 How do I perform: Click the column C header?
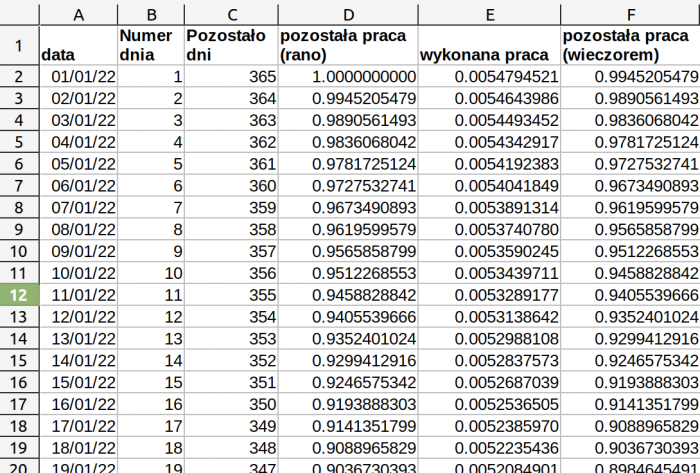click(232, 13)
